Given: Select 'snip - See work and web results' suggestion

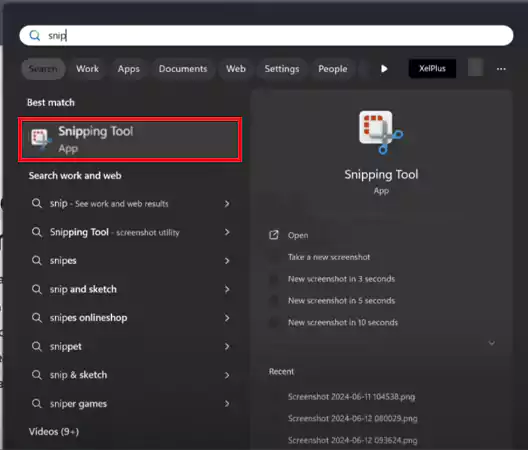Looking at the screenshot, I should click(x=130, y=203).
